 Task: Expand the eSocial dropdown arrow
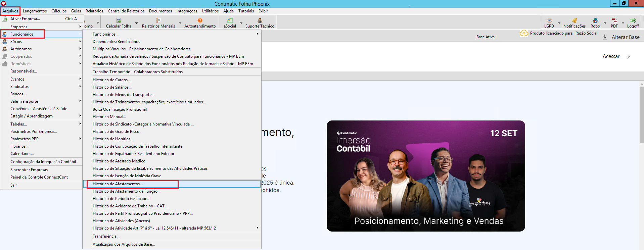pos(241,23)
